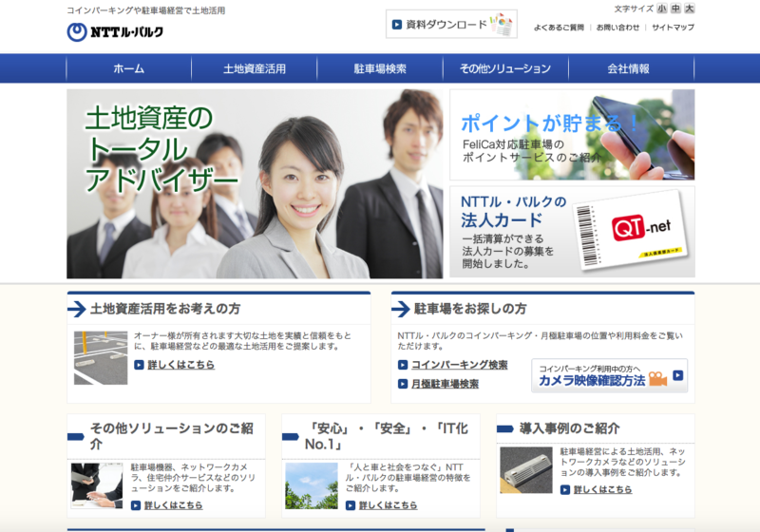Screen dimensions: 760x532
Task: Expand the その他ソリューション navigation menu
Action: (x=505, y=68)
